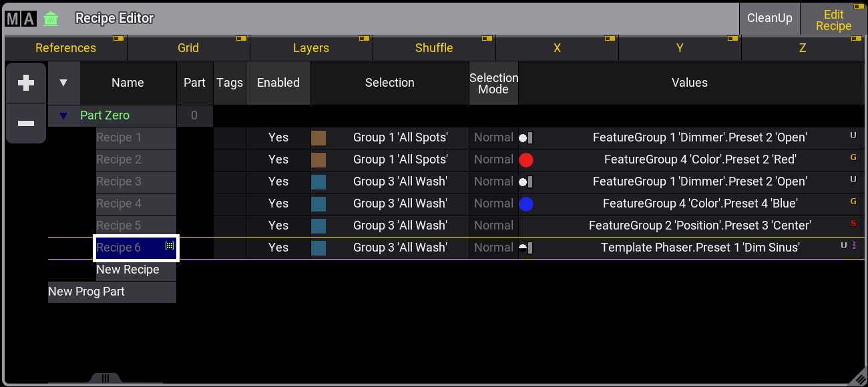The height and width of the screenshot is (387, 868).
Task: Click the green recipe pot icon
Action: pos(51,19)
